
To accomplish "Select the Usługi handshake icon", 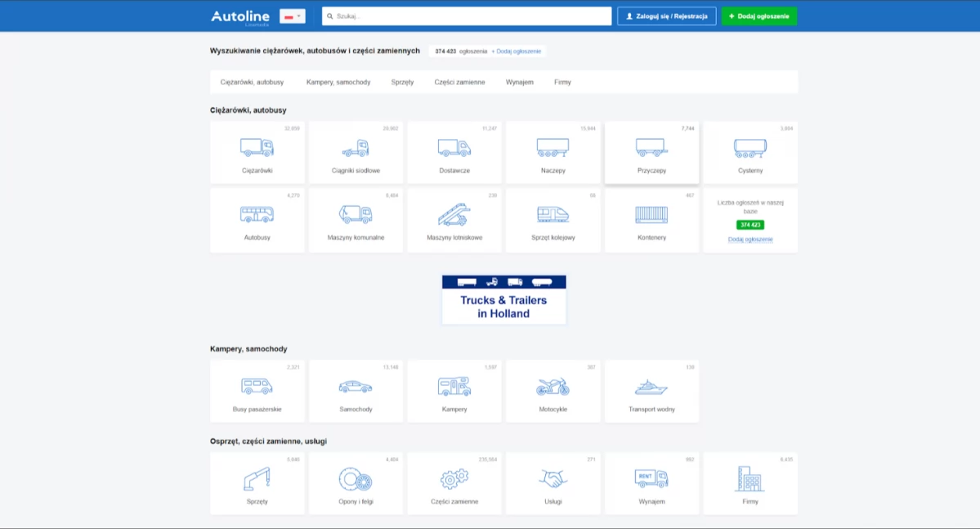I will point(553,479).
